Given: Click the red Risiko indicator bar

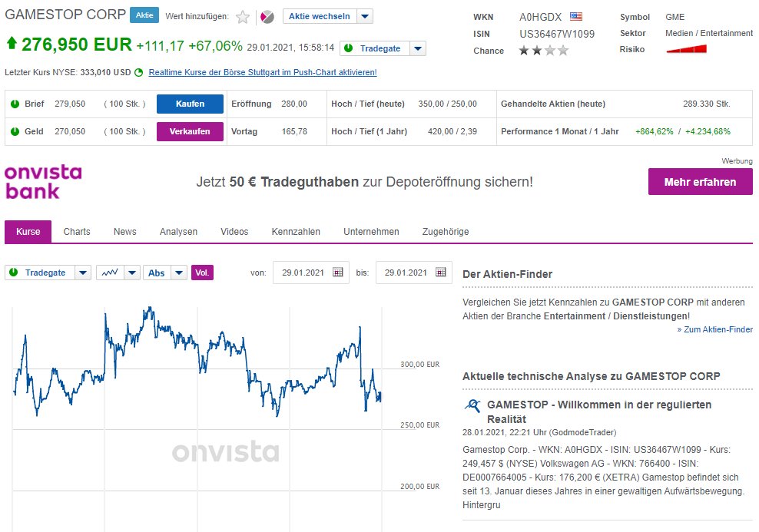Looking at the screenshot, I should click(x=686, y=49).
